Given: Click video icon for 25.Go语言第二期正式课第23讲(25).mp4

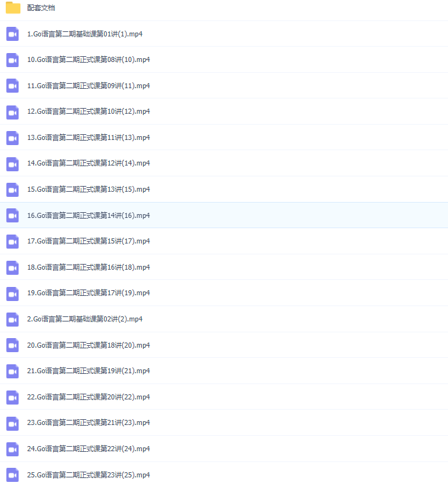Looking at the screenshot, I should [12, 475].
